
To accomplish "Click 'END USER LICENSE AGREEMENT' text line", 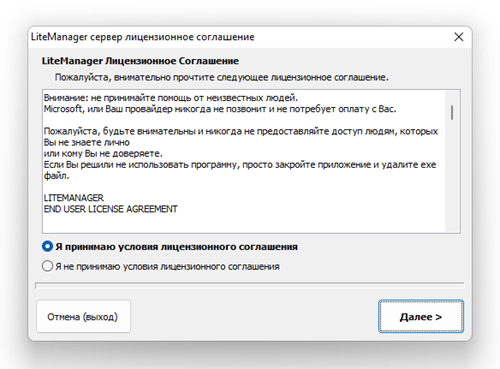I will [x=111, y=209].
